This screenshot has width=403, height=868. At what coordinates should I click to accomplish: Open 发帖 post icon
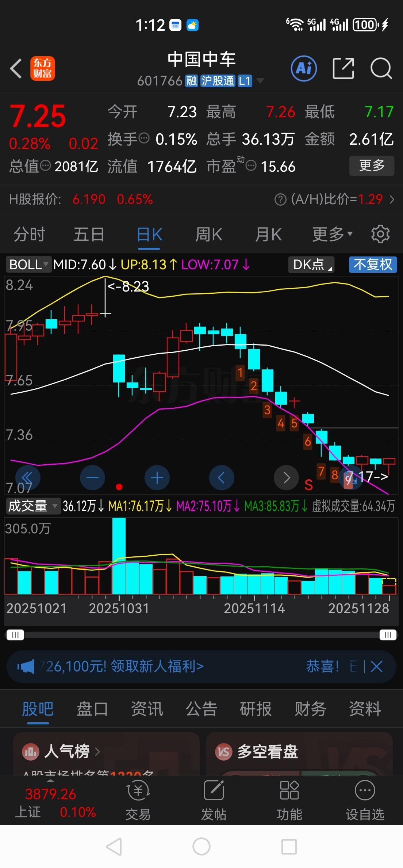214,791
